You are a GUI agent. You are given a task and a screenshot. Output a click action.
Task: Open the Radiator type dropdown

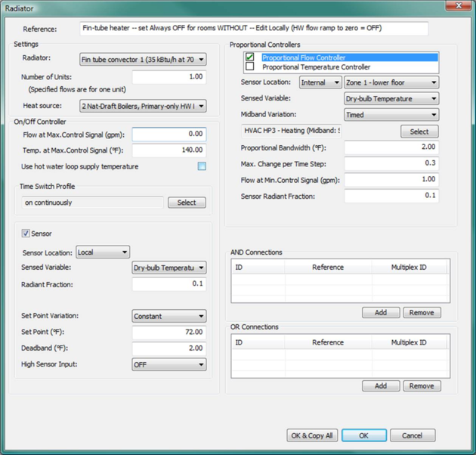point(143,59)
